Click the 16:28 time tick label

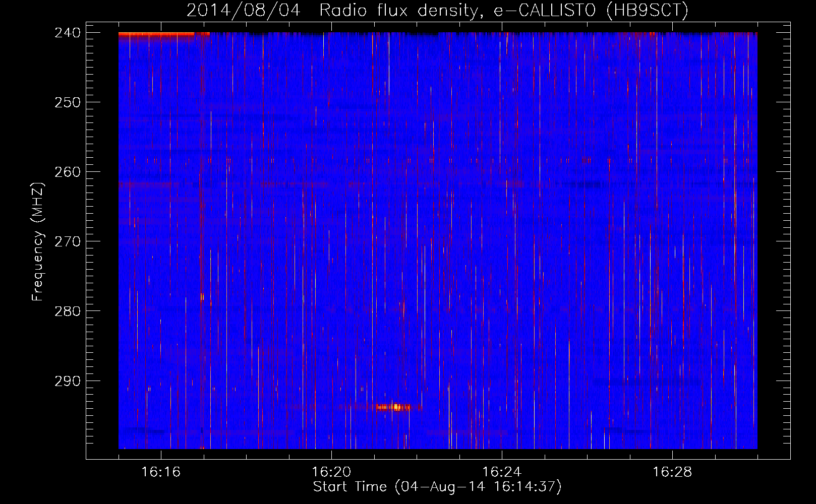672,472
